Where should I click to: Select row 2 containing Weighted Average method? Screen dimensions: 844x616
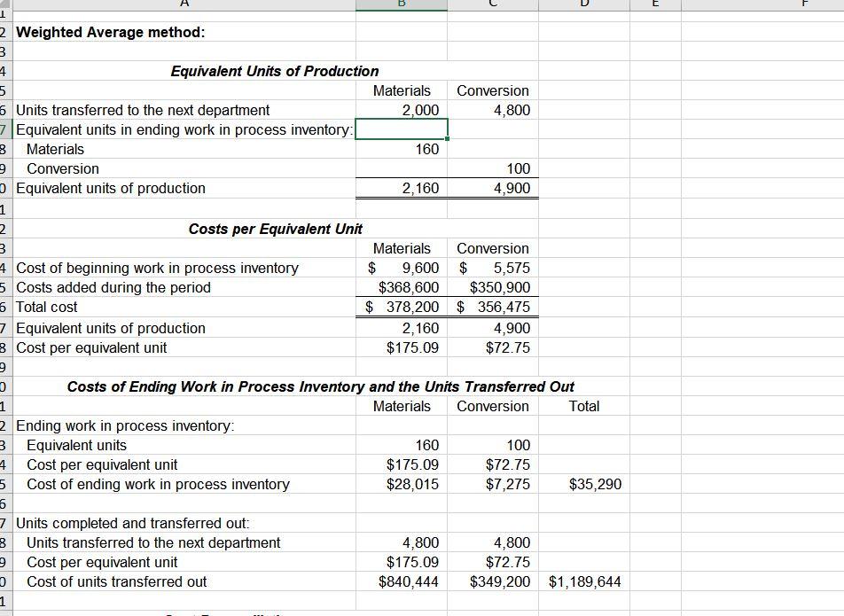tap(6, 32)
